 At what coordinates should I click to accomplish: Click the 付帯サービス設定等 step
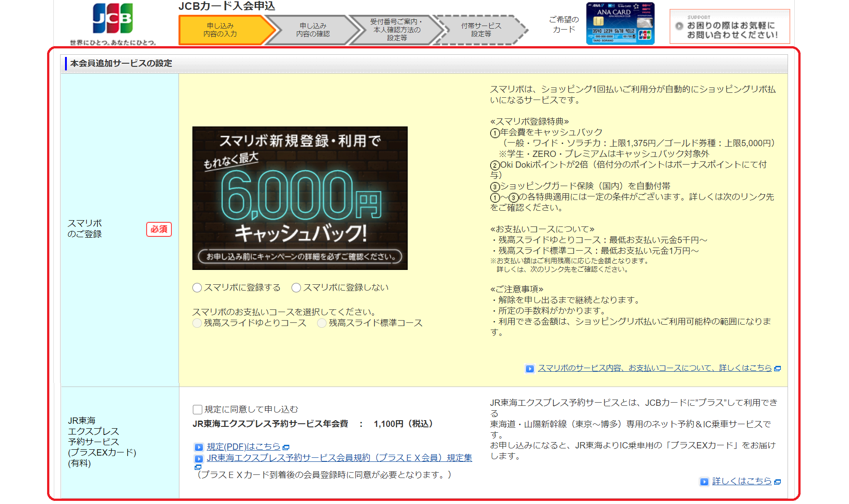point(481,30)
